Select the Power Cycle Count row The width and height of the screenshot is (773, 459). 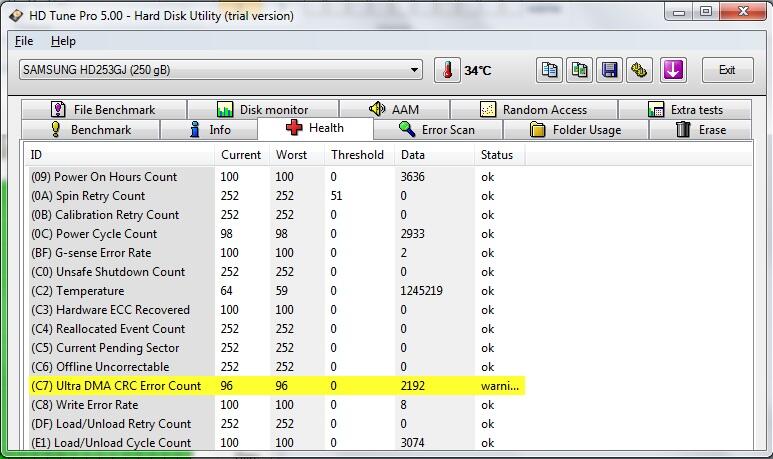tap(275, 234)
